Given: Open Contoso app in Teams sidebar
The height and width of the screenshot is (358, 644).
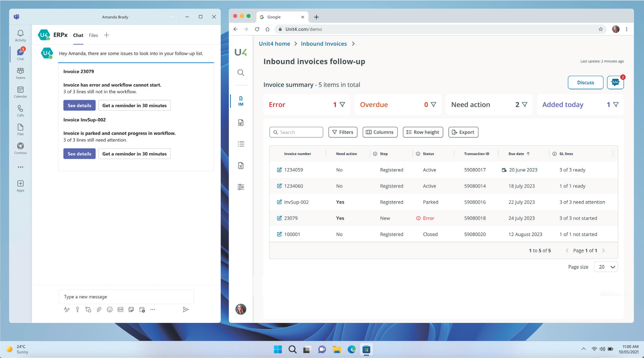Looking at the screenshot, I should coord(20,148).
